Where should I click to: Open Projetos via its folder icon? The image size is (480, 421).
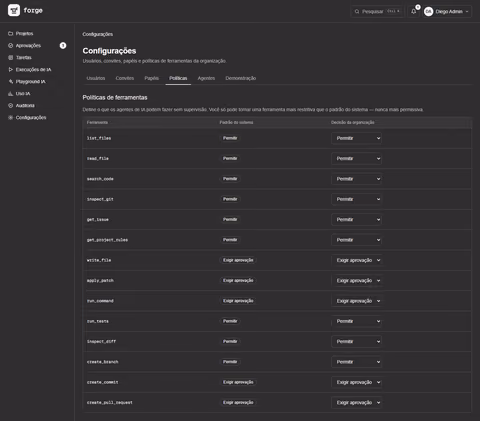click(10, 33)
